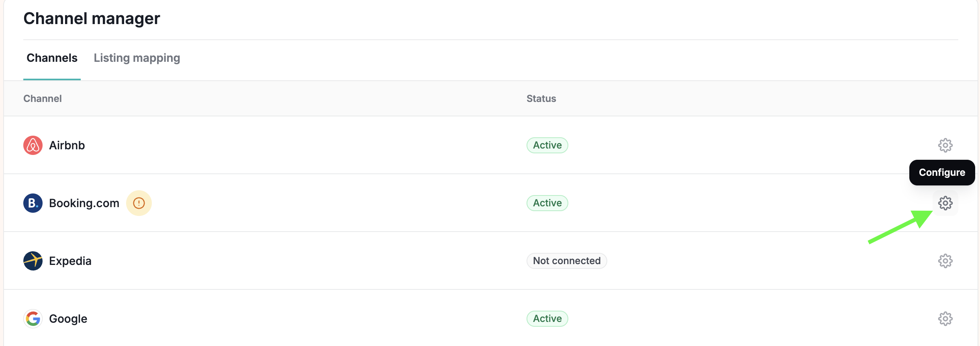
Task: Click Google's Active status badge
Action: coord(547,319)
